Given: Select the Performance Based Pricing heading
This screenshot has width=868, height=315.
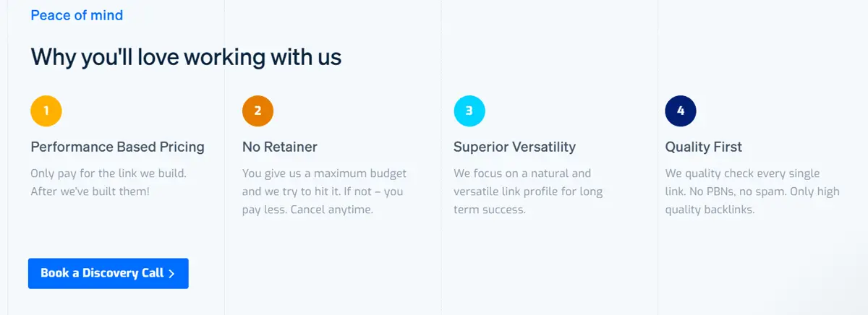Looking at the screenshot, I should 118,147.
